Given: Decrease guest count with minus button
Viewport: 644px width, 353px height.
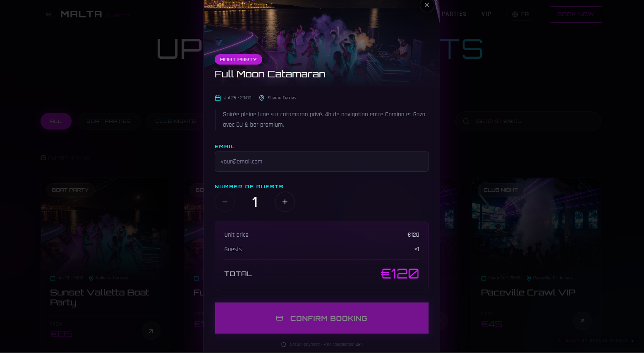Looking at the screenshot, I should tap(225, 202).
